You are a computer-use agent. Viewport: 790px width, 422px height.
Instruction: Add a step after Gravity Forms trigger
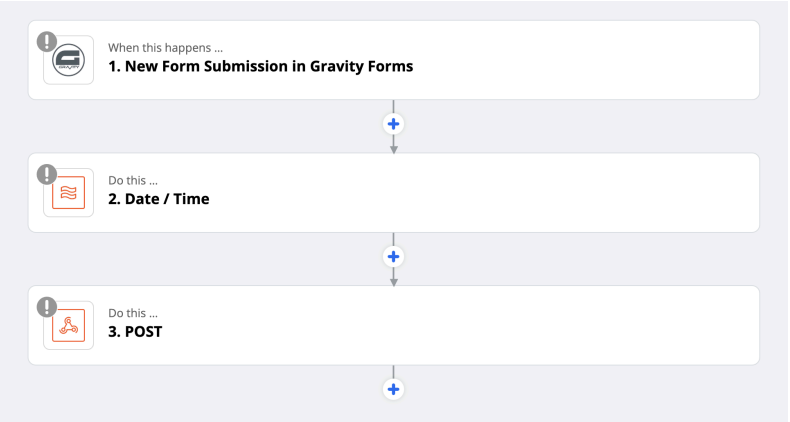tap(394, 125)
